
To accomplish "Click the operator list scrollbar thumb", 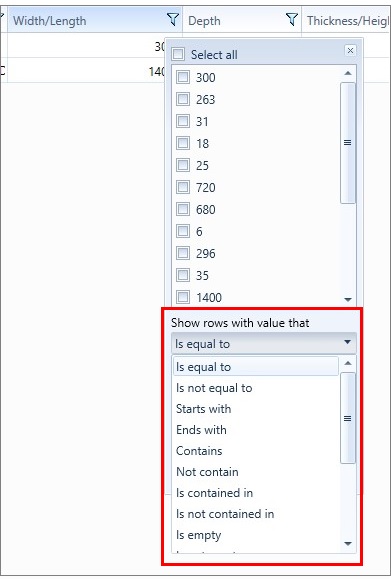I will (x=348, y=418).
